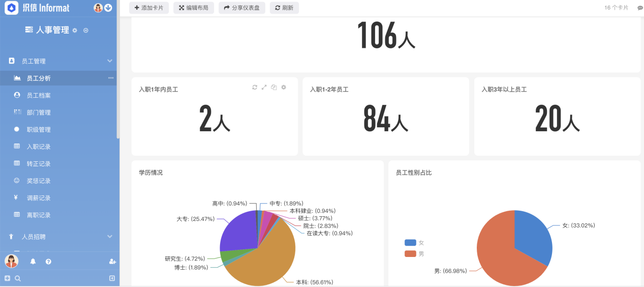Viewport: 644px width, 287px height.
Task: Click the 106人 total value
Action: tap(386, 36)
